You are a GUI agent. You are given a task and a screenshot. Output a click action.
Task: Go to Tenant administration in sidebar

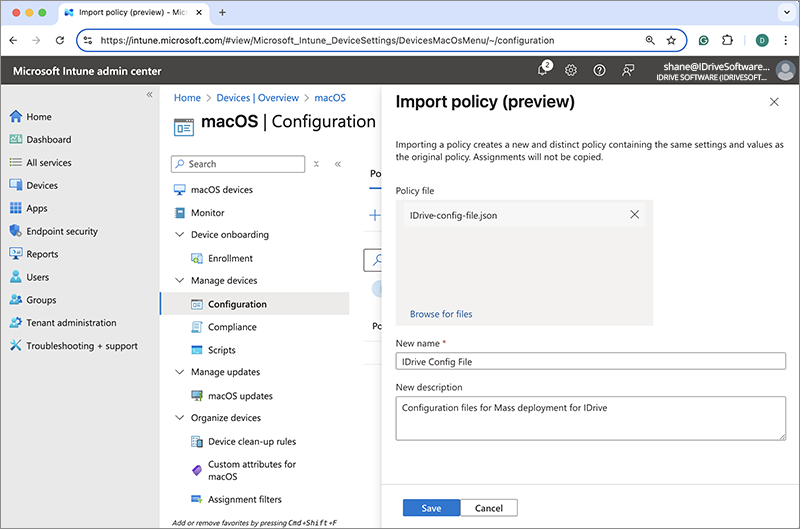pos(71,323)
